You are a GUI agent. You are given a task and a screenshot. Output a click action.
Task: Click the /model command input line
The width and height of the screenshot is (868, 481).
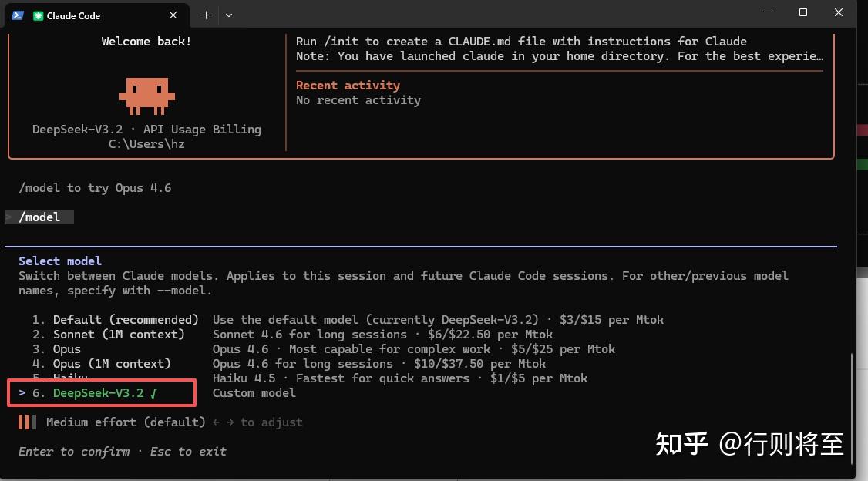(40, 217)
